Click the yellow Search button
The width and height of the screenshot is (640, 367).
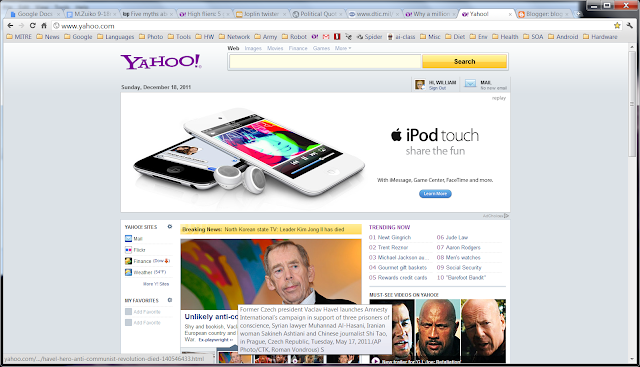click(464, 62)
